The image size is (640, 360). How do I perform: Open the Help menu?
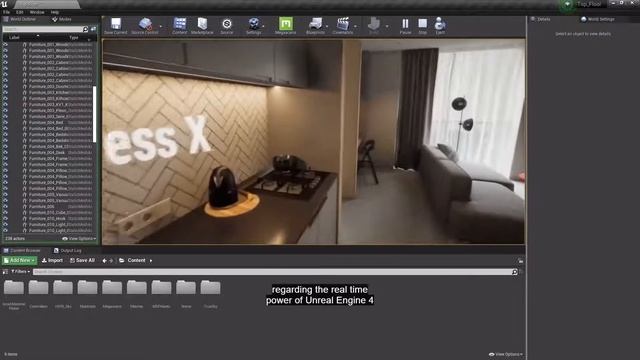pyautogui.click(x=55, y=12)
